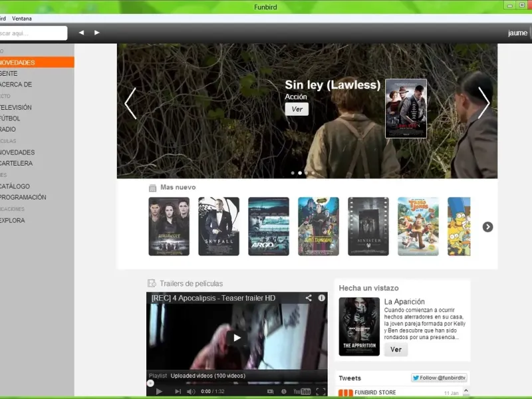Click Uploaded videos playlist label
The image size is (532, 399).
[x=208, y=376]
